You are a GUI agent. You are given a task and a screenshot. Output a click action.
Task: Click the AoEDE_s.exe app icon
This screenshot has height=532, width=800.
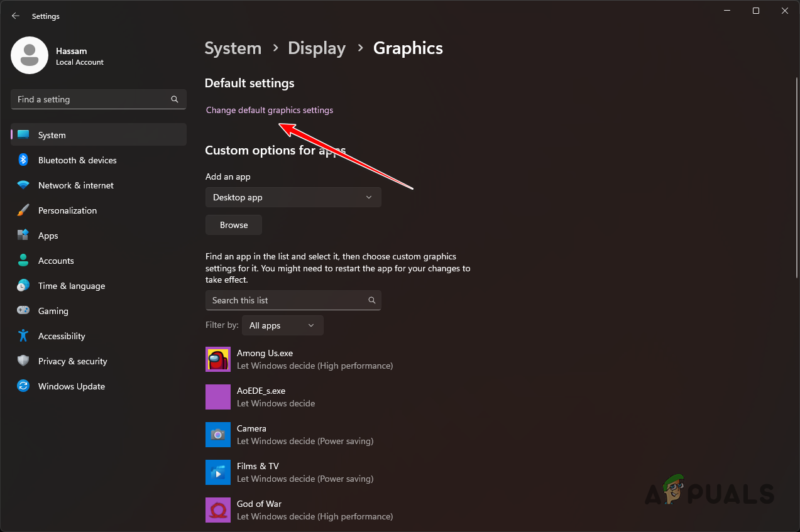pyautogui.click(x=217, y=396)
